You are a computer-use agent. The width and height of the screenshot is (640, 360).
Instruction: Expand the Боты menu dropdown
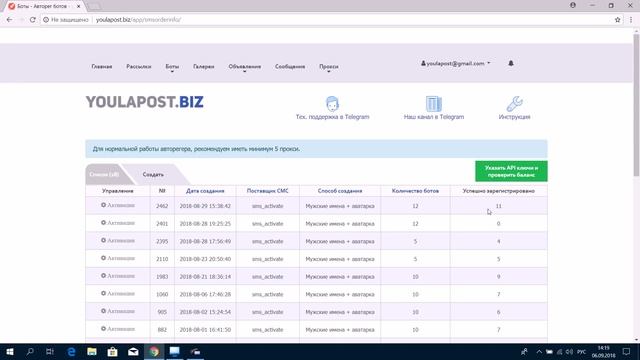coord(172,67)
